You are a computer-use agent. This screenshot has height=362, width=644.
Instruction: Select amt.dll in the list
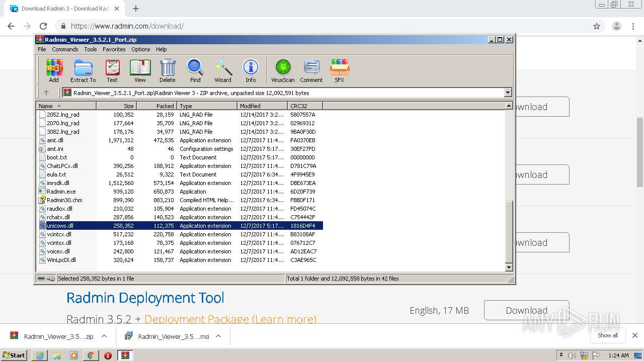coord(181,140)
